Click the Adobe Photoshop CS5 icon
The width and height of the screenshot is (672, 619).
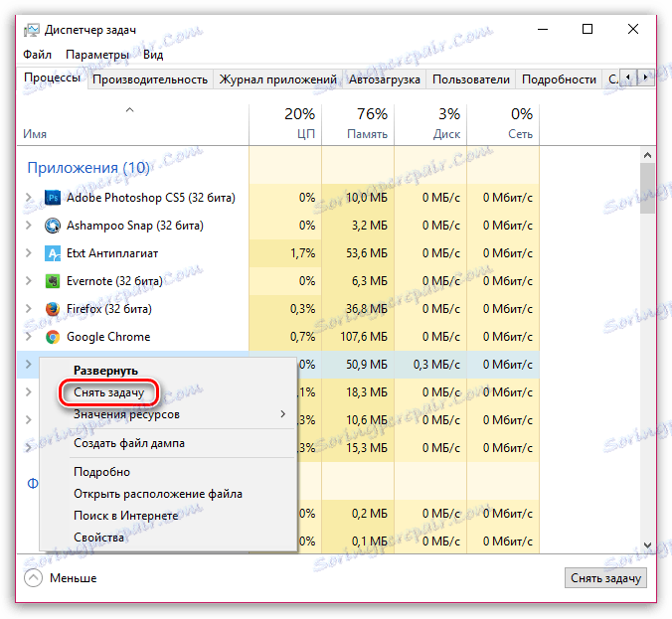click(53, 198)
